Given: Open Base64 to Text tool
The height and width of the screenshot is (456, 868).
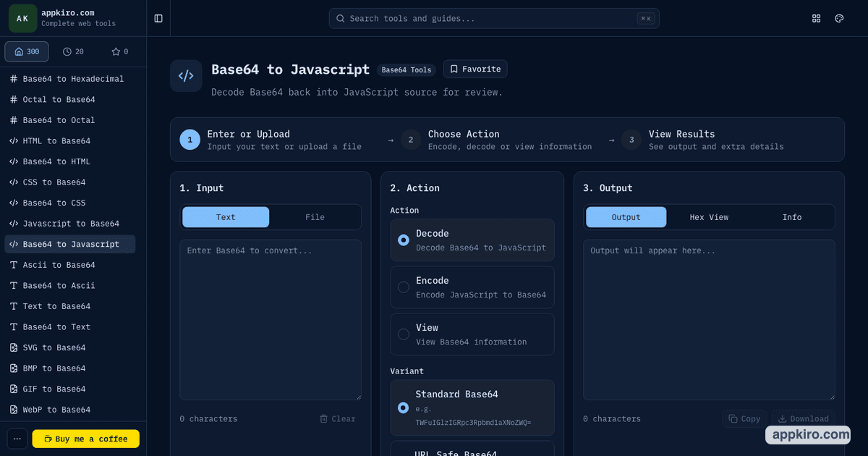Looking at the screenshot, I should pyautogui.click(x=70, y=327).
